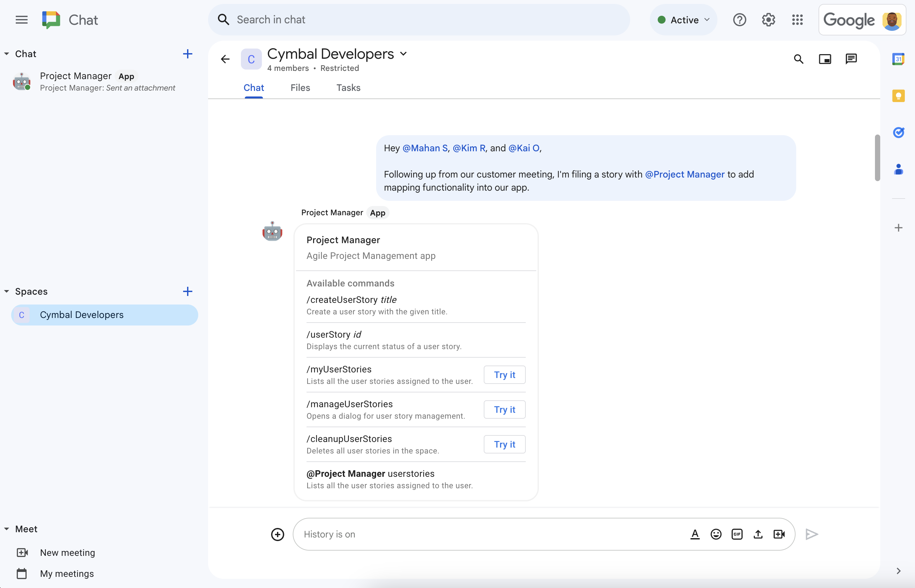This screenshot has height=588, width=915.
Task: Switch to the Tasks tab
Action: click(x=348, y=87)
